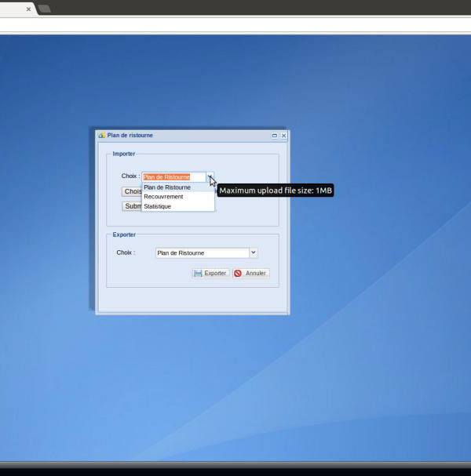Image resolution: width=471 pixels, height=476 pixels.
Task: Open a new browser tab
Action: [x=45, y=9]
